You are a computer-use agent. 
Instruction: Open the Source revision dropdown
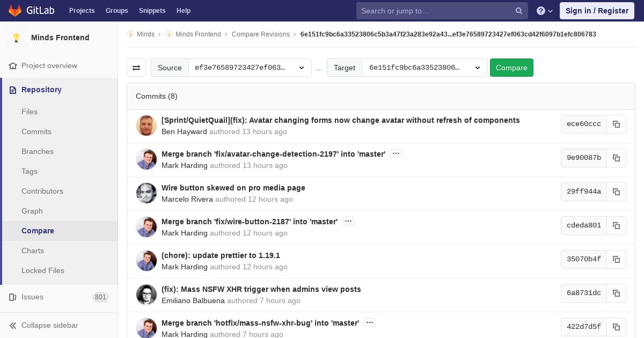coord(250,68)
